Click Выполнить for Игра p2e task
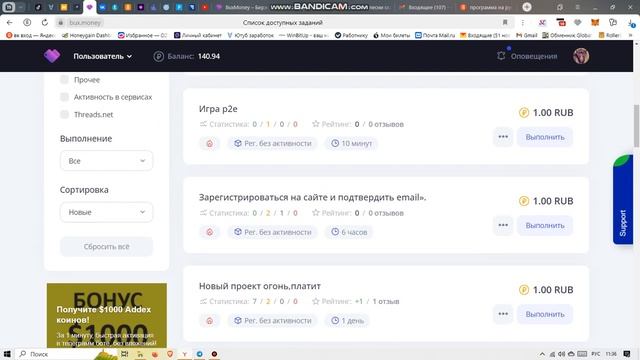The image size is (640, 360). 545,137
